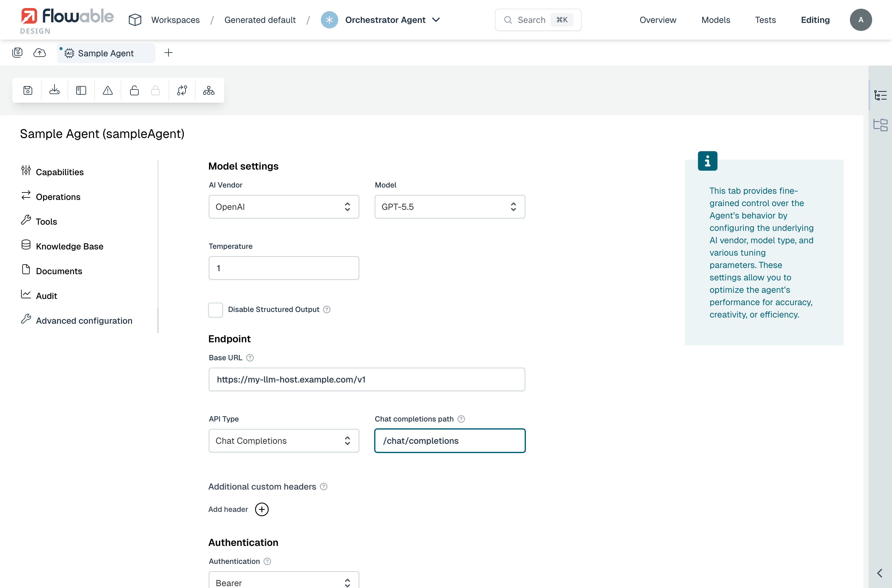This screenshot has width=892, height=588.
Task: Click the cloud upload publish icon
Action: point(39,53)
